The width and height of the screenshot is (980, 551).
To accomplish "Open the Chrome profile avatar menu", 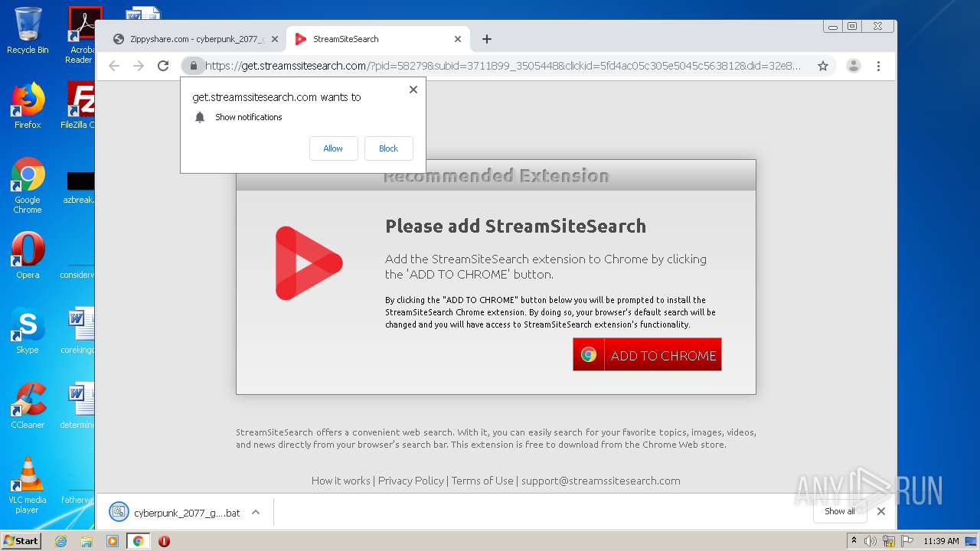I will (854, 66).
